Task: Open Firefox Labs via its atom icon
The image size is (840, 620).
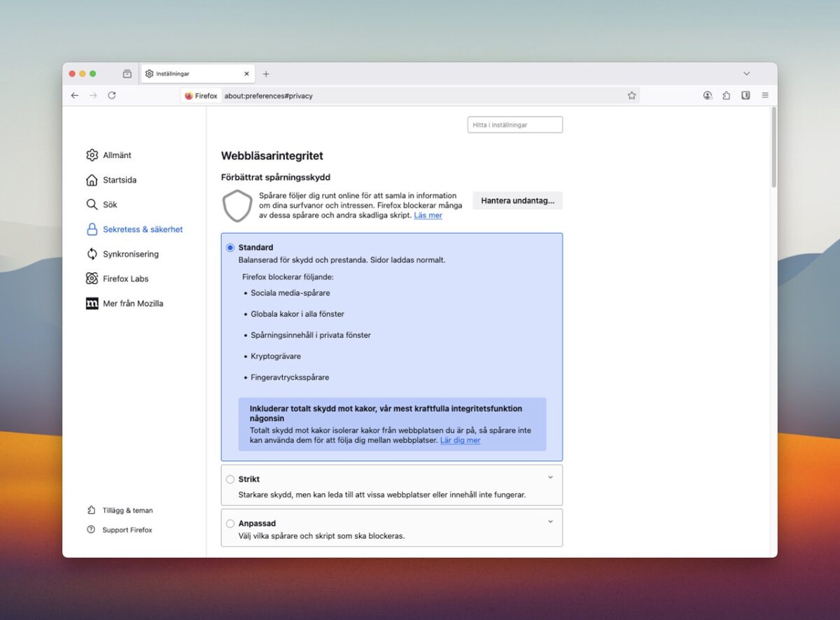Action: click(x=92, y=279)
